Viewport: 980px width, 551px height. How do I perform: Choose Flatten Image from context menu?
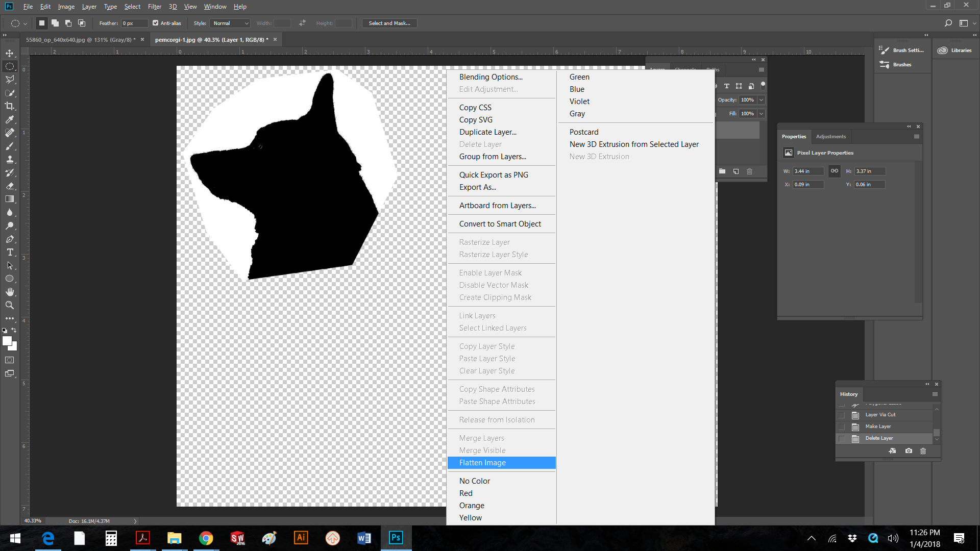tap(482, 463)
